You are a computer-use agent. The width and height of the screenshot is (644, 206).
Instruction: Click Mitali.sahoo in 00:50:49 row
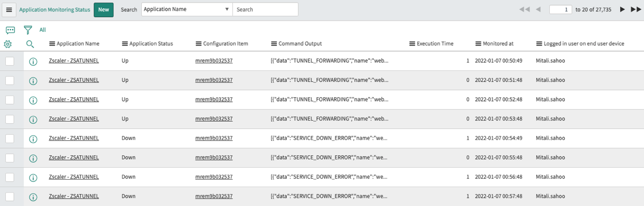tap(550, 61)
